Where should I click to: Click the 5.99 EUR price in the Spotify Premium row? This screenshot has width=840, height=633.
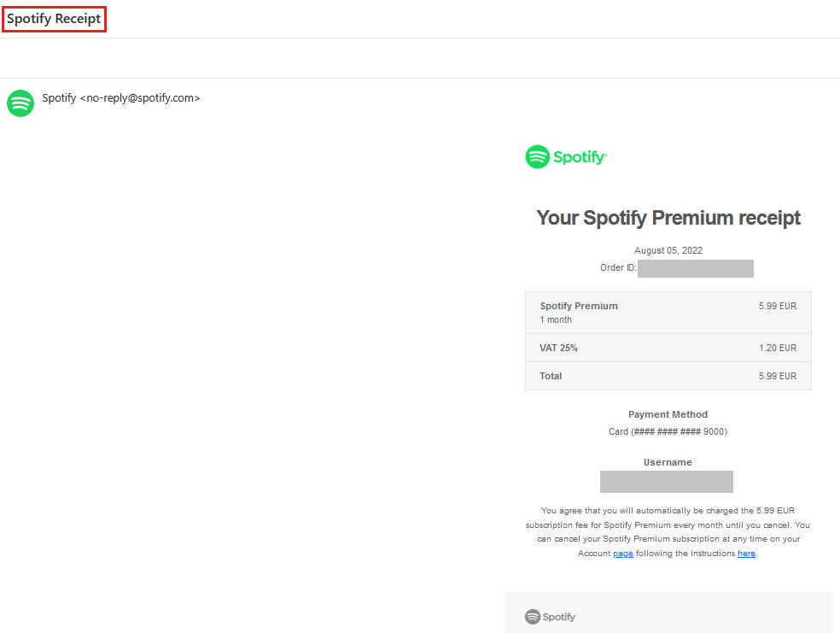777,306
